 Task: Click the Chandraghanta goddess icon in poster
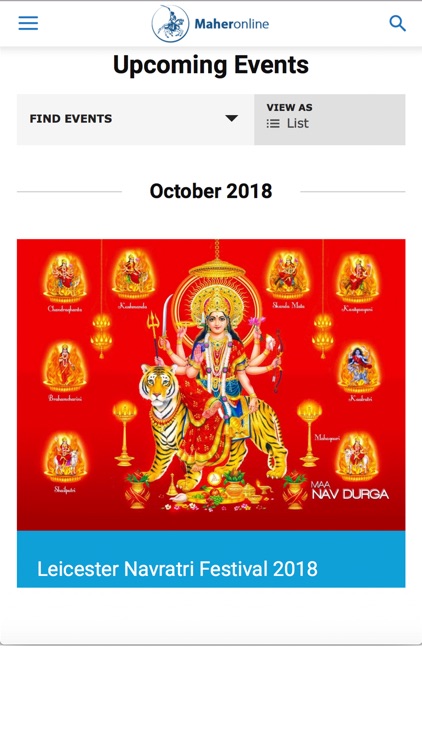click(x=65, y=278)
